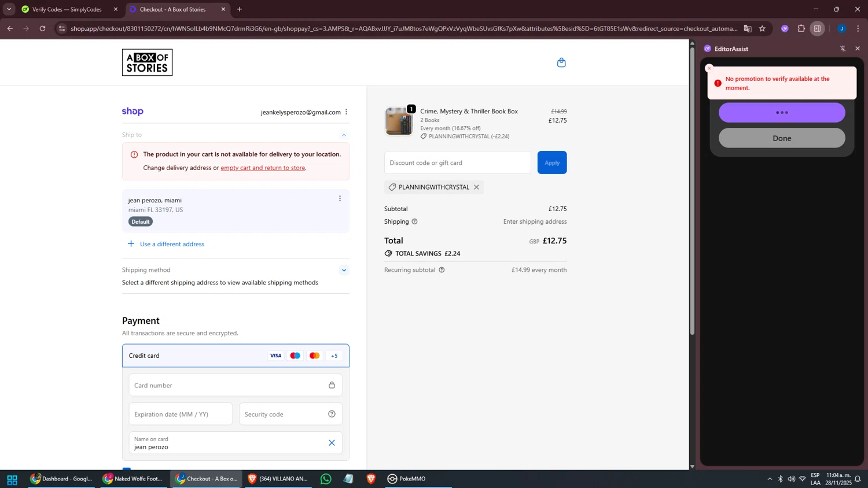
Task: Click the Shop pay logo
Action: (x=133, y=112)
